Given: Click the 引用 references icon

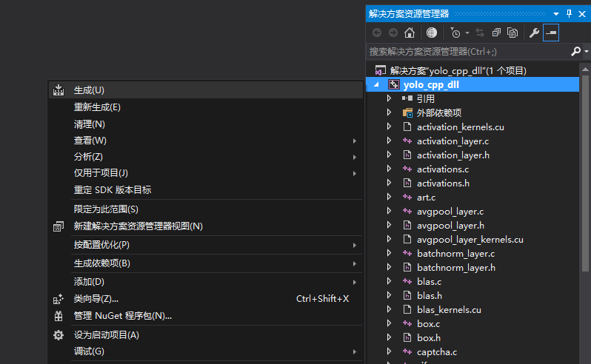Looking at the screenshot, I should click(x=407, y=98).
